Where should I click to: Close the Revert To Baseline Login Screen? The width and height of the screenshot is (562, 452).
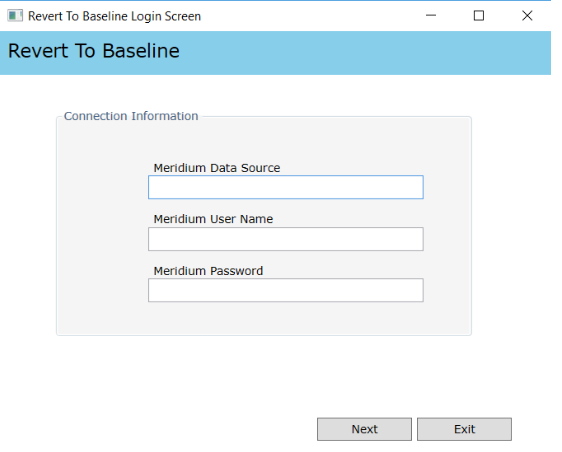[527, 15]
